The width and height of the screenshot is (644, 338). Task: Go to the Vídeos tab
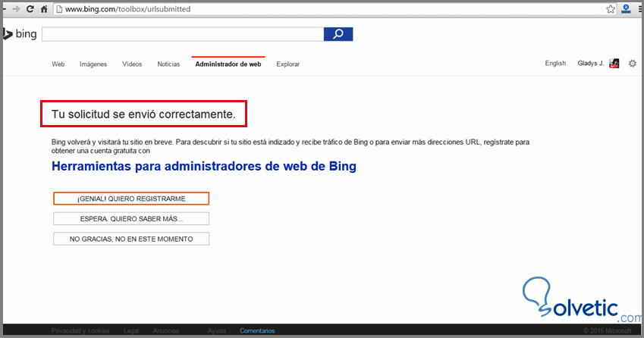pos(132,64)
